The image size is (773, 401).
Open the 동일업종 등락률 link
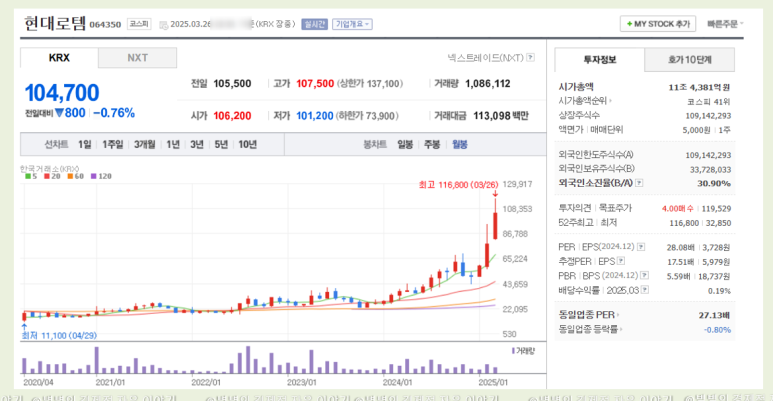coord(590,329)
